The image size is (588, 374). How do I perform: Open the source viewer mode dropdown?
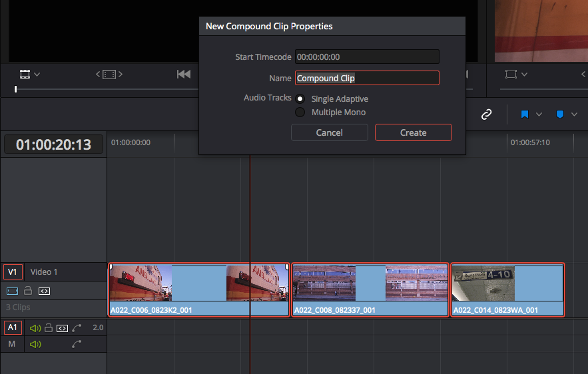pyautogui.click(x=30, y=74)
